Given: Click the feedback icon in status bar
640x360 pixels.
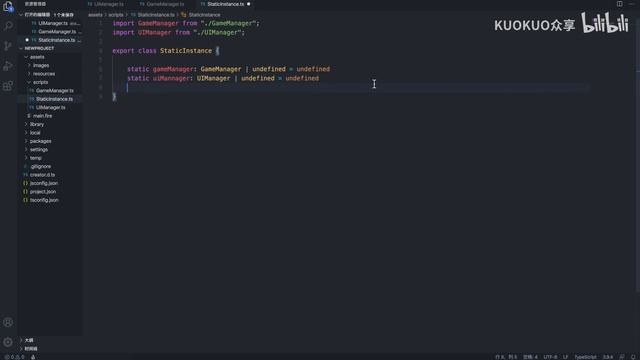Looking at the screenshot, I should [x=622, y=357].
